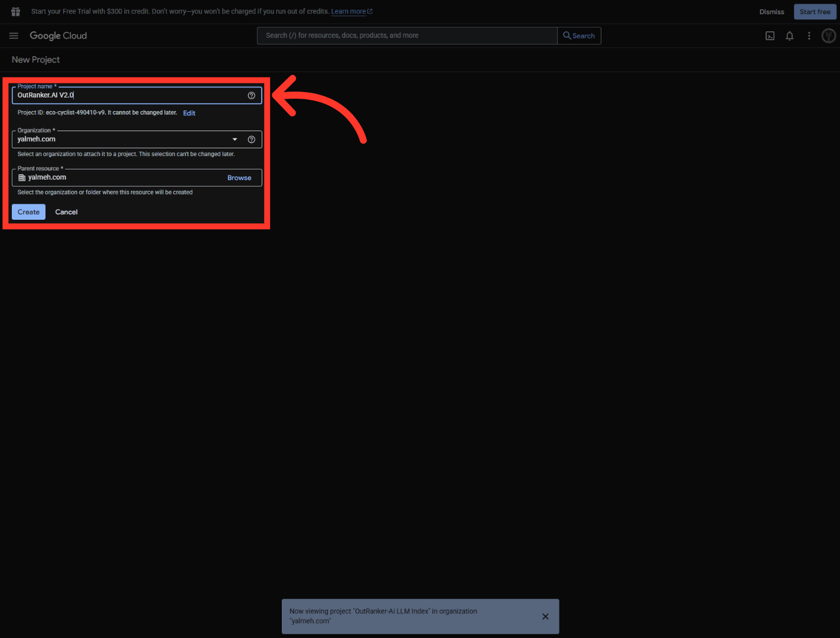Close the project notification toast

(545, 617)
